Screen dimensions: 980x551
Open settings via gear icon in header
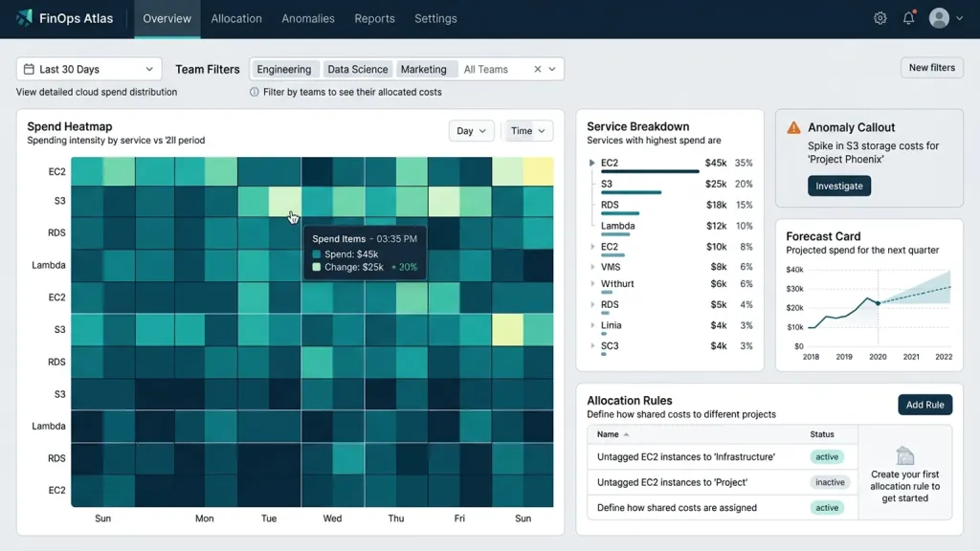tap(880, 18)
